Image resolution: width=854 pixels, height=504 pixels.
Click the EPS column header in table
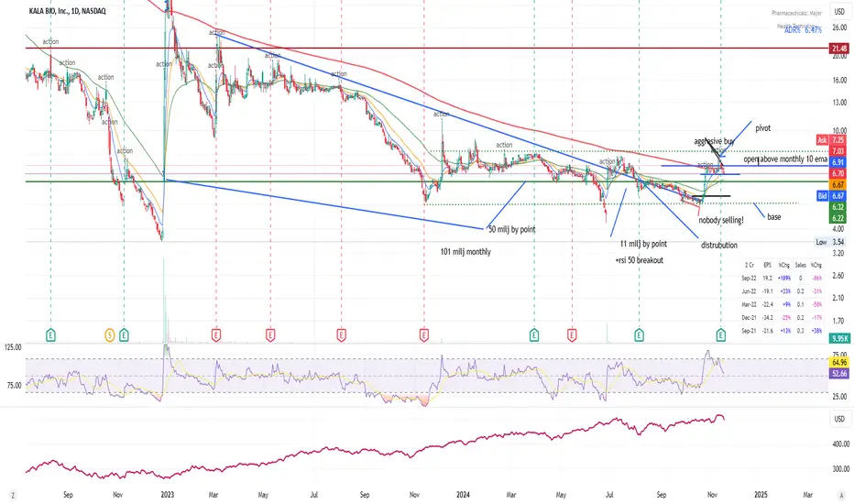pyautogui.click(x=767, y=266)
